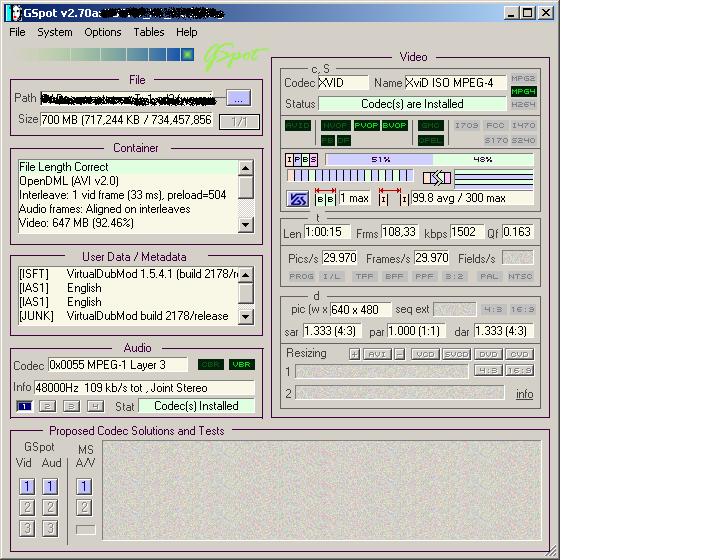Click the CVD resizing button
This screenshot has width=720, height=560.
pyautogui.click(x=519, y=354)
